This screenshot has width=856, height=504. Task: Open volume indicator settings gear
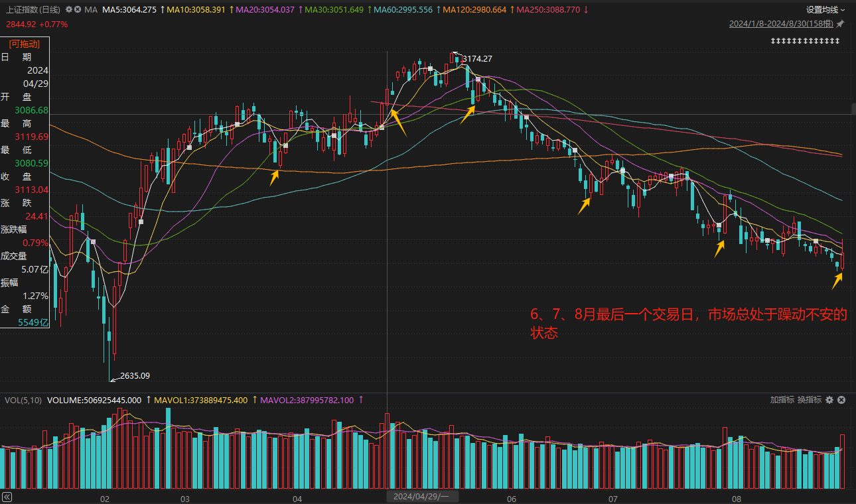pos(830,400)
